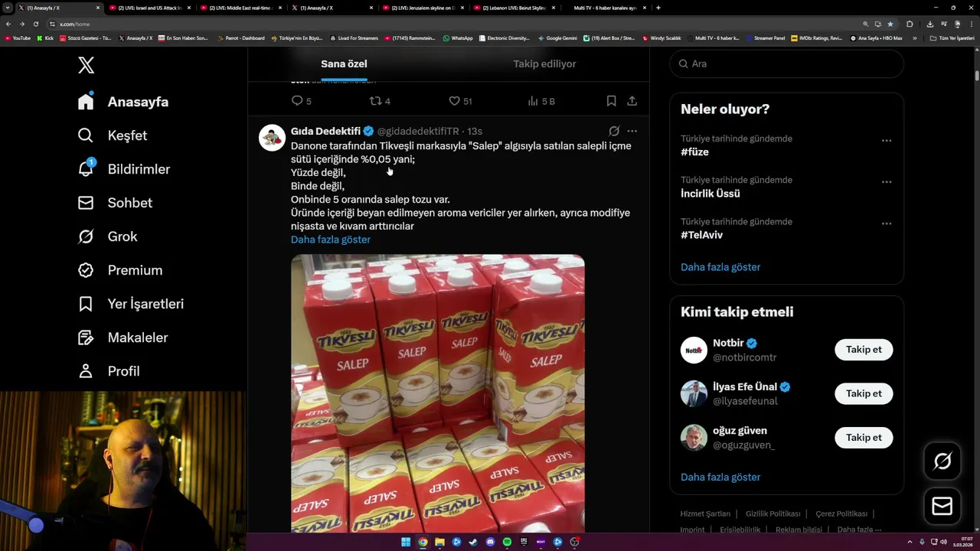The width and height of the screenshot is (980, 551).
Task: Follow oğuz güven with Takip et
Action: pos(864,438)
